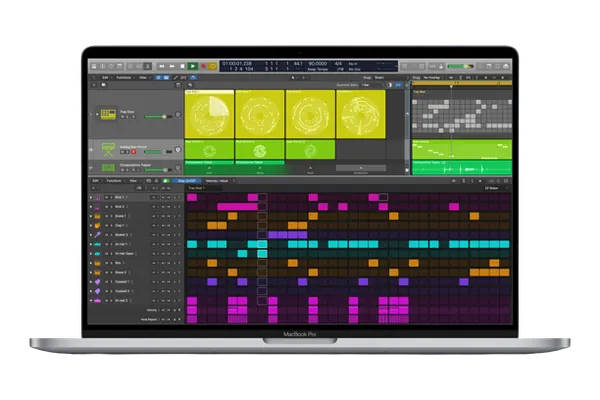
Task: Expand the Snare 1 row triangle
Action: click(x=91, y=216)
